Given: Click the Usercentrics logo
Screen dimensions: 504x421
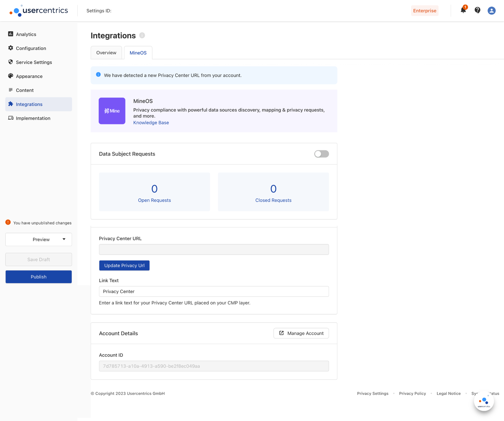Looking at the screenshot, I should 39,11.
